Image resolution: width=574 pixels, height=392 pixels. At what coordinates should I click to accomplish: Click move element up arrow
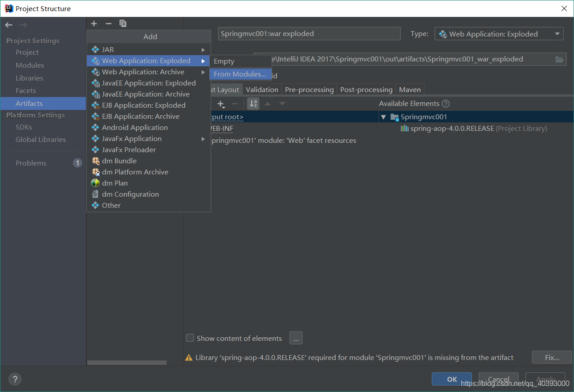[268, 104]
